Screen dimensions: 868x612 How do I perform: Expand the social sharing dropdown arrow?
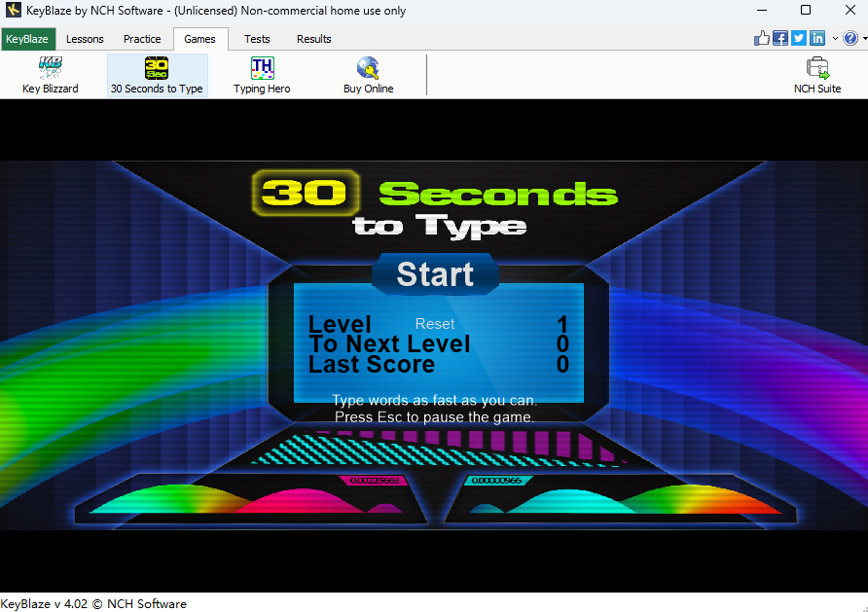tap(835, 39)
